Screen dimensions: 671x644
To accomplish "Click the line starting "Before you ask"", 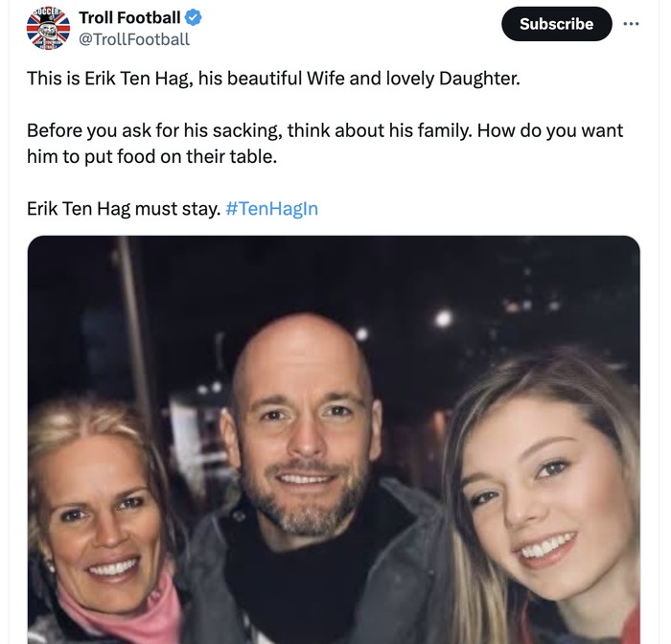I will (324, 130).
